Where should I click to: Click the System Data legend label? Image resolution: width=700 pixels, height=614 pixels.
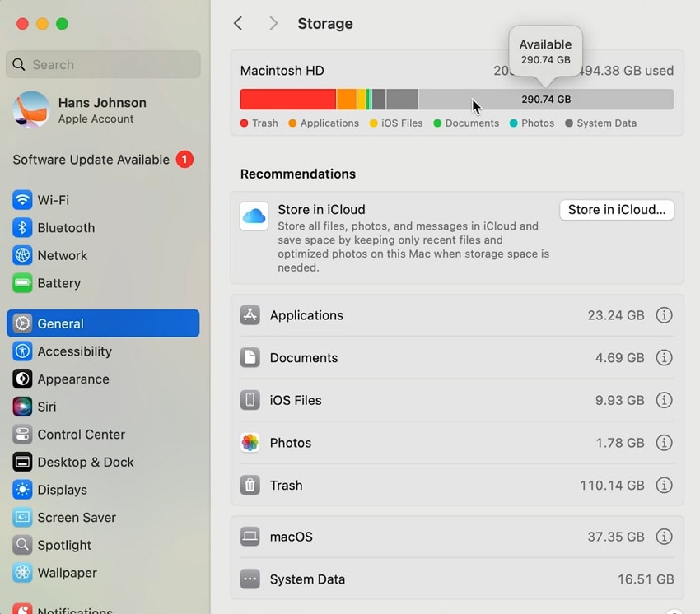[x=606, y=123]
